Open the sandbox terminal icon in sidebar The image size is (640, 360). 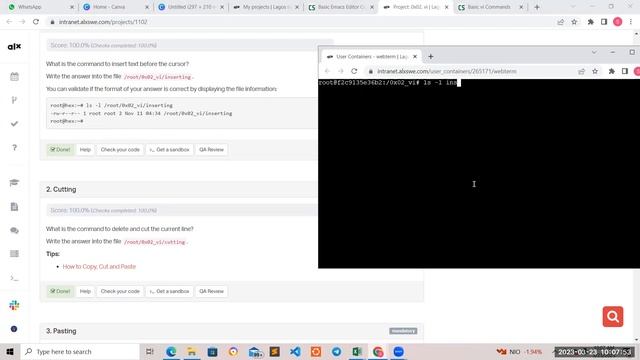click(x=14, y=278)
